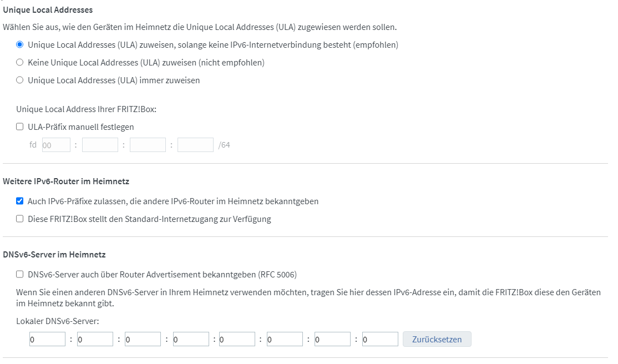Viewport: 618px width, 364px height.
Task: Check Diese FRITZ!Box stellt Standard-Internetzugang checkbox
Action: 20,219
